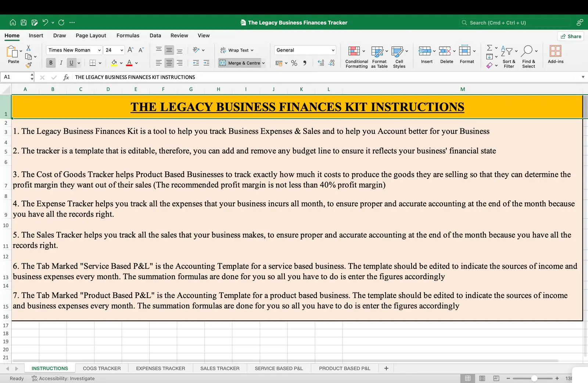The width and height of the screenshot is (588, 383).
Task: Open Format as Table
Action: click(x=379, y=57)
